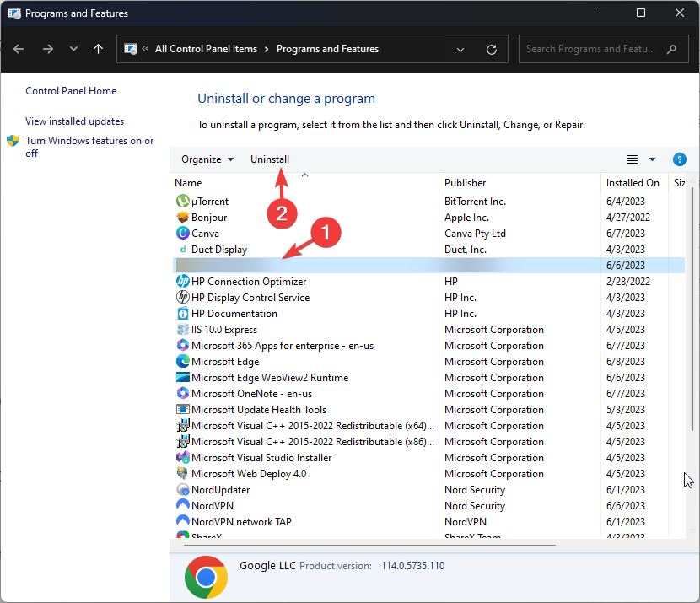Viewport: 700px width, 603px height.
Task: Go forward with the right arrow
Action: pyautogui.click(x=48, y=49)
